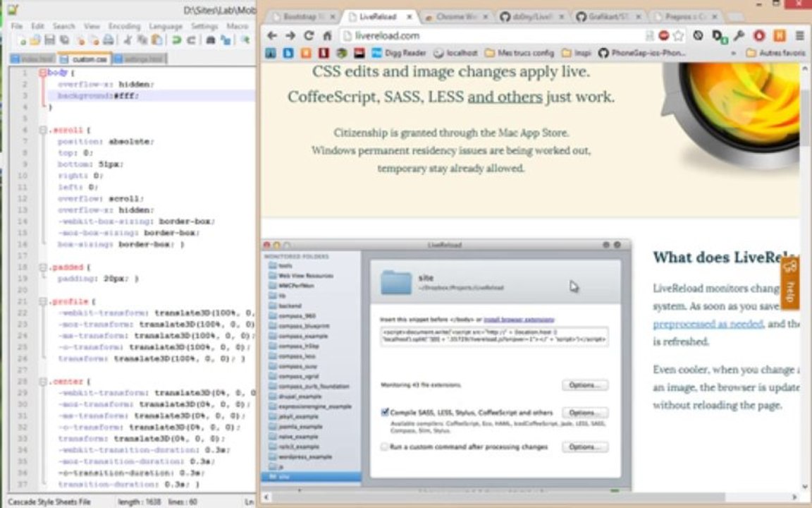
Task: Open the PhoneGap-ios bookmark
Action: point(642,53)
